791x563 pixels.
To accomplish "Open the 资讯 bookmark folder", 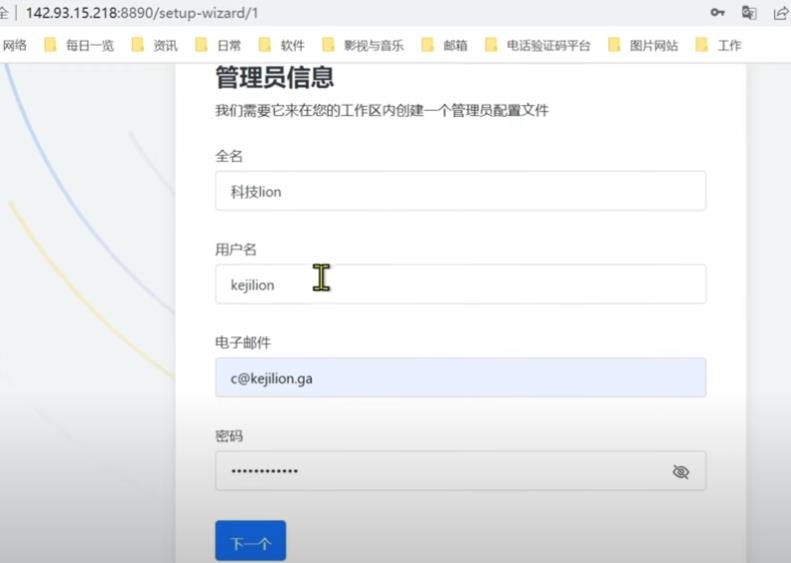I will click(x=154, y=45).
